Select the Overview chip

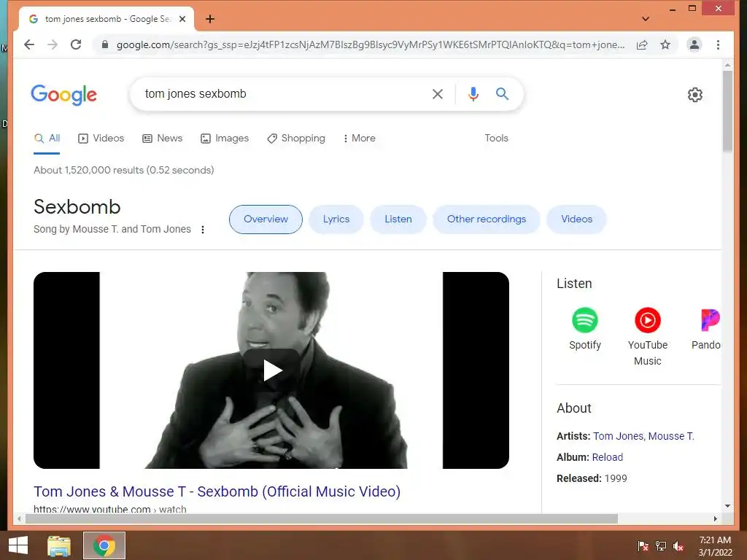266,219
